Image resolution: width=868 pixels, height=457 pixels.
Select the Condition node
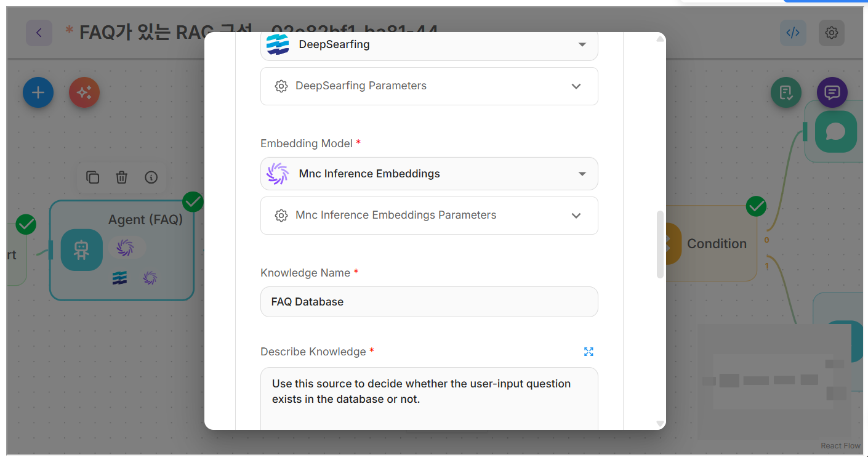click(716, 244)
